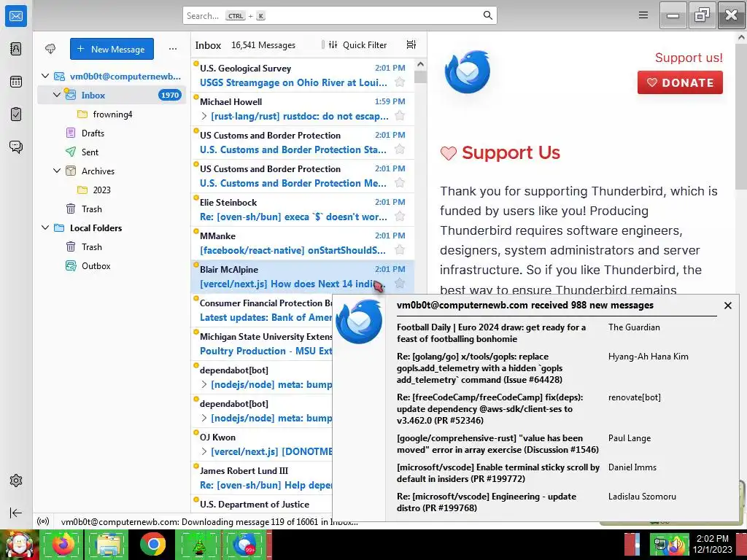Open the Mail space icon

coord(16,16)
